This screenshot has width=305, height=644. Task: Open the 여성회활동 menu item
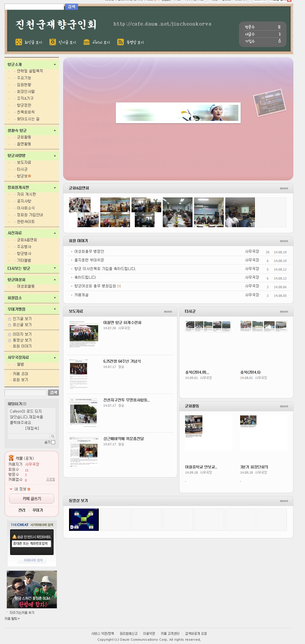click(x=26, y=286)
